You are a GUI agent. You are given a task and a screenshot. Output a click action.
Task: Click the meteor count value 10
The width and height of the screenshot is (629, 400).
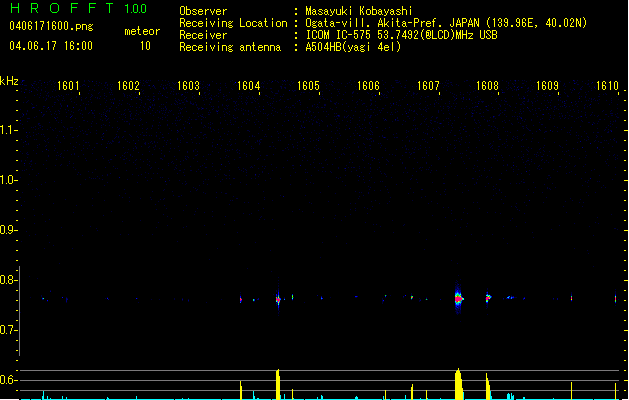(x=145, y=46)
